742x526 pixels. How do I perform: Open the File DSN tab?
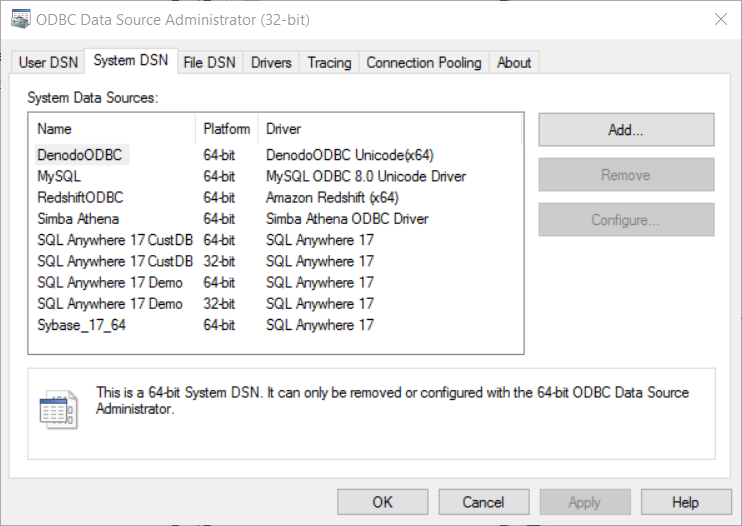tap(209, 62)
